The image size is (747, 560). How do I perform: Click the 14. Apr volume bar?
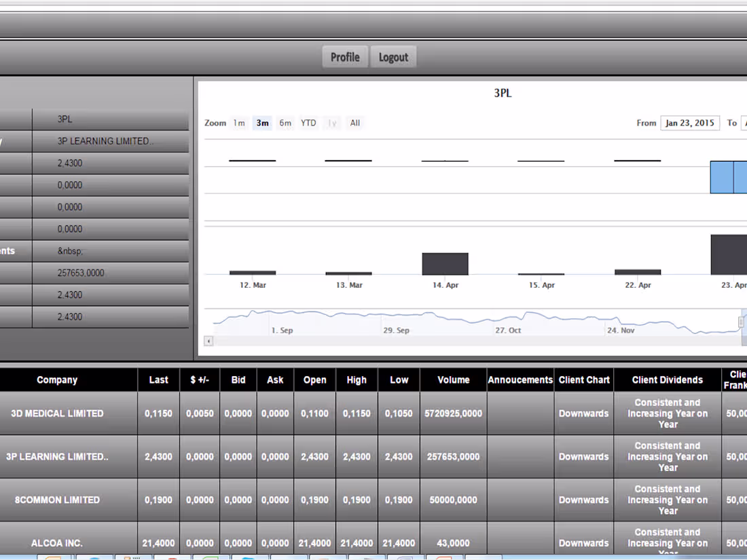point(445,263)
